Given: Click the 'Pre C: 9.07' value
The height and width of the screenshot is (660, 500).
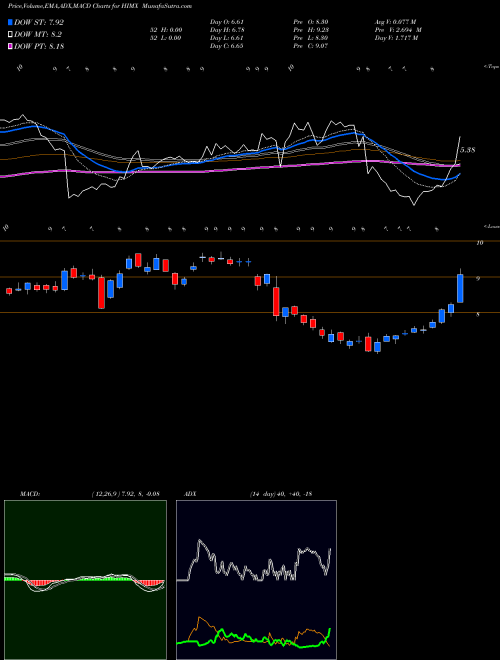Looking at the screenshot, I should click(311, 46).
